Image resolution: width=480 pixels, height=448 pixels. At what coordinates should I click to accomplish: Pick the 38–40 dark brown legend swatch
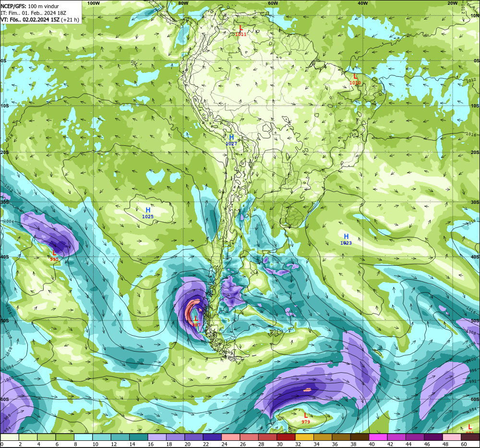pyautogui.click(x=360, y=437)
